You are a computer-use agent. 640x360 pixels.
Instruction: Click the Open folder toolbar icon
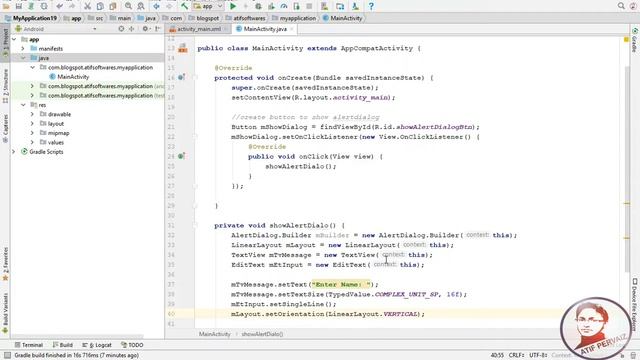6,6
